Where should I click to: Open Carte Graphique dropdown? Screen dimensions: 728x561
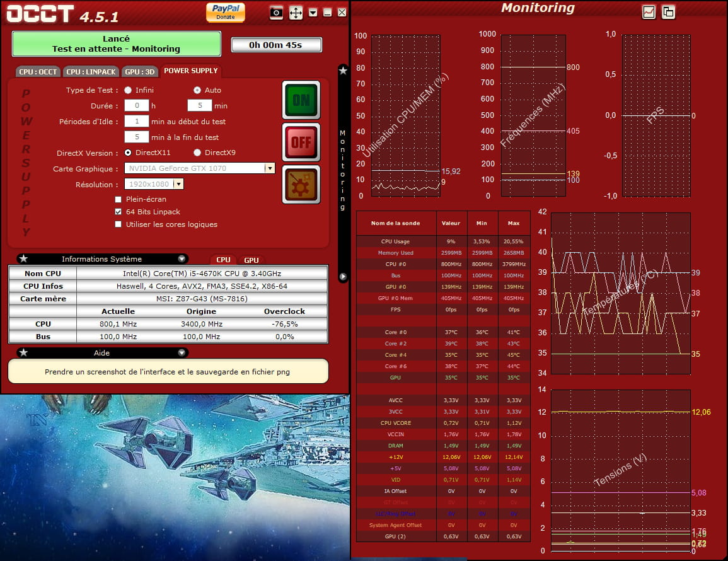[x=269, y=168]
